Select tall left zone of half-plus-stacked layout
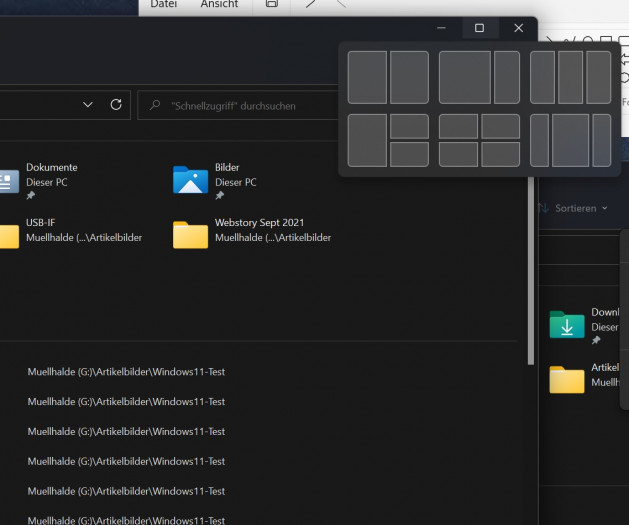The image size is (629, 525). [x=367, y=140]
